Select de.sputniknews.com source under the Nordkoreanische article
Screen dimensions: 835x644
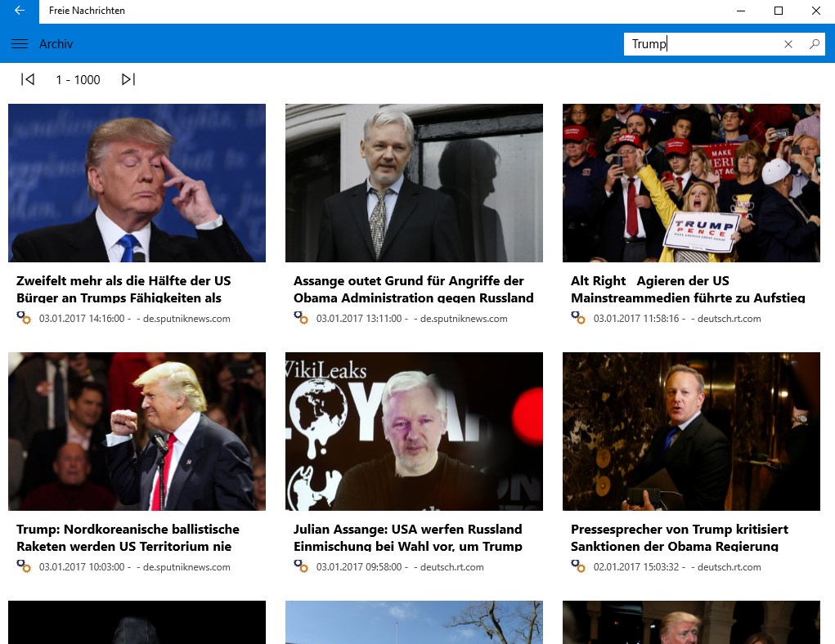186,567
